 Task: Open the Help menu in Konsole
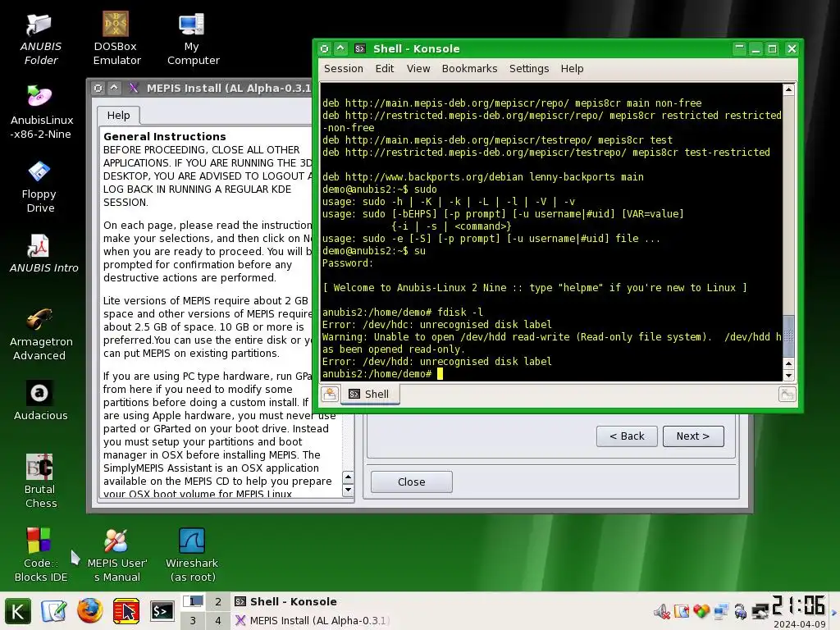[572, 69]
